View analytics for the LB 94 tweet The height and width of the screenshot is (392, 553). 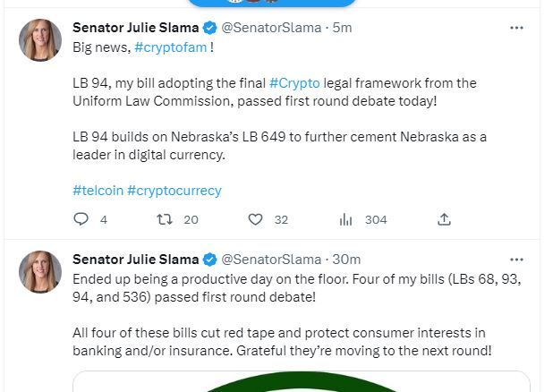point(346,219)
